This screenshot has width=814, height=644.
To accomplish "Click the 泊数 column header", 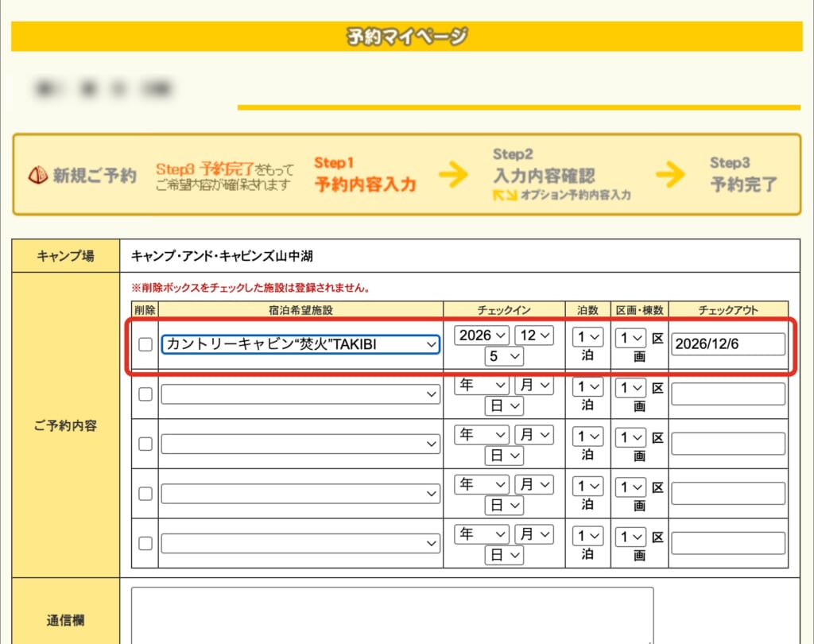I will [587, 310].
